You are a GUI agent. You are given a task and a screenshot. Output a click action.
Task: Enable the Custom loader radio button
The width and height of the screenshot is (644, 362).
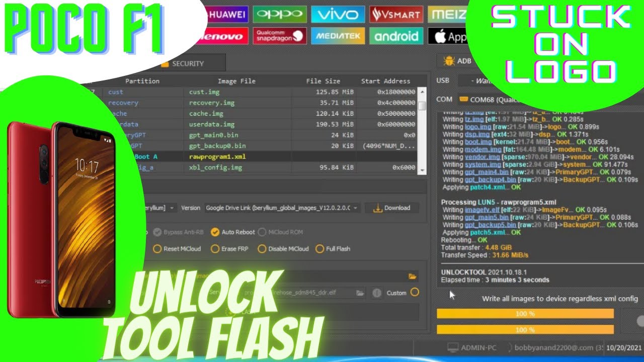click(415, 292)
